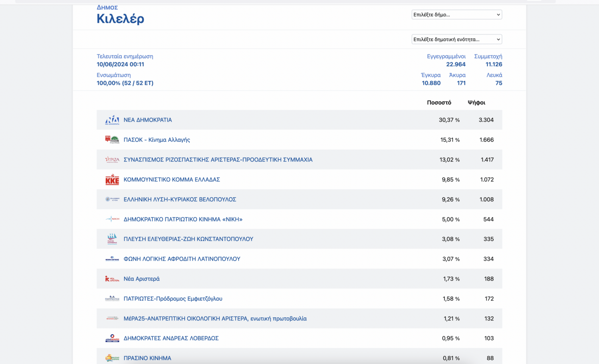Image resolution: width=599 pixels, height=364 pixels.
Task: Click the Νέα Δημοκρατία party logo
Action: pos(112,120)
